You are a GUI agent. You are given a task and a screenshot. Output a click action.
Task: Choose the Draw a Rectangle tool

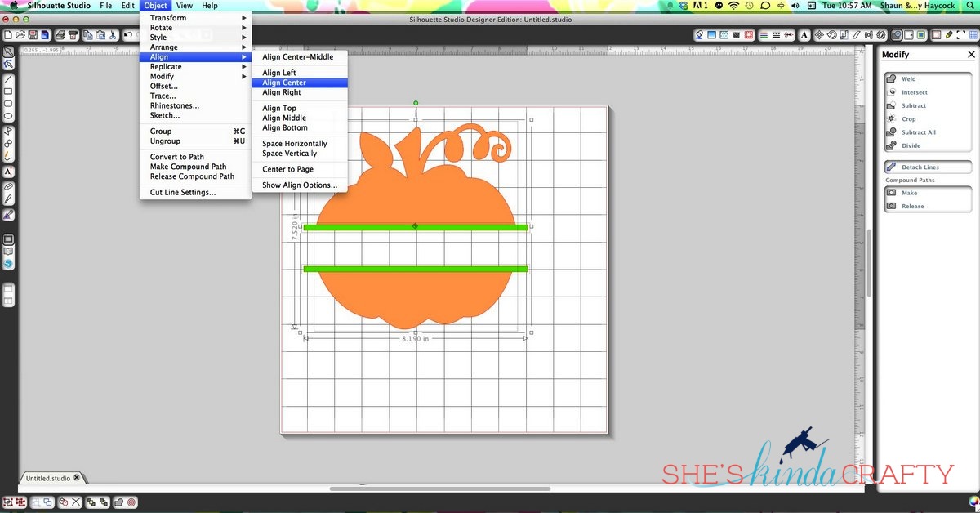click(x=8, y=91)
